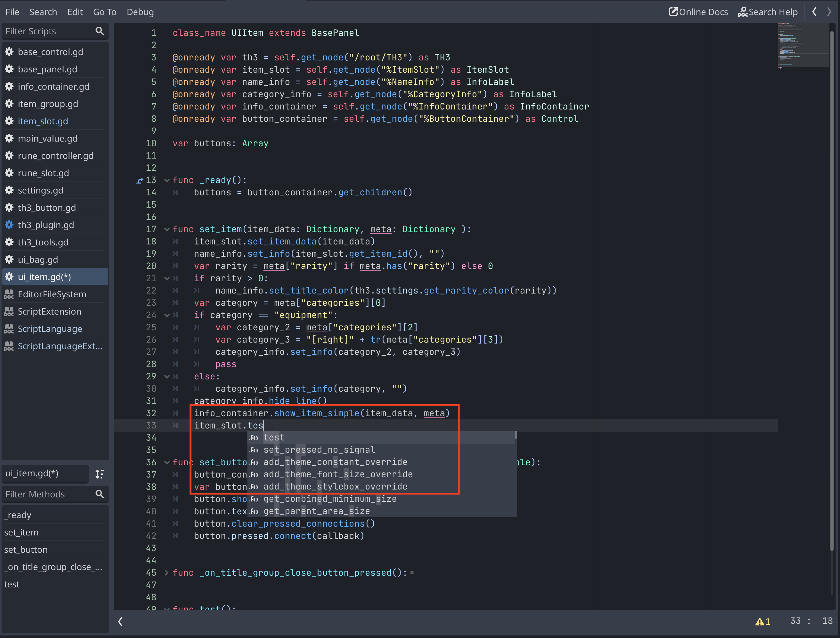
Task: Toggle scripts panel with bottom-left arrow
Action: pyautogui.click(x=120, y=621)
